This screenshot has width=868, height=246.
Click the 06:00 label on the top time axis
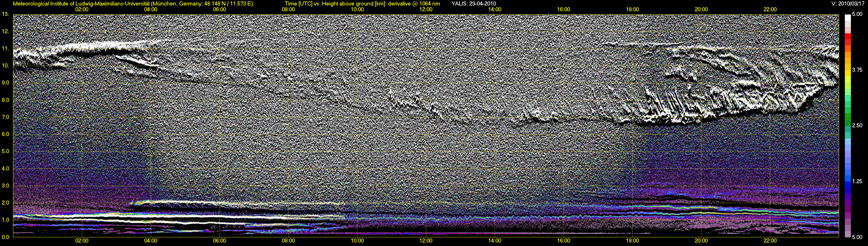pos(219,10)
